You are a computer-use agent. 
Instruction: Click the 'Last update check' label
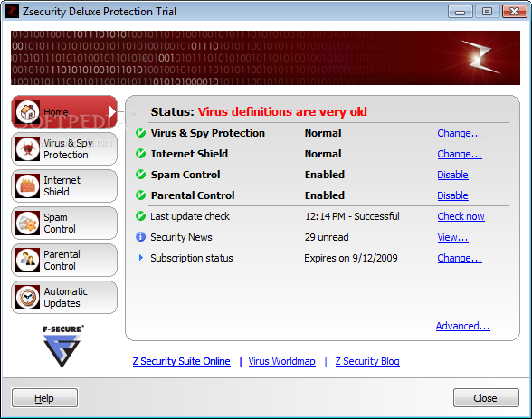click(190, 216)
